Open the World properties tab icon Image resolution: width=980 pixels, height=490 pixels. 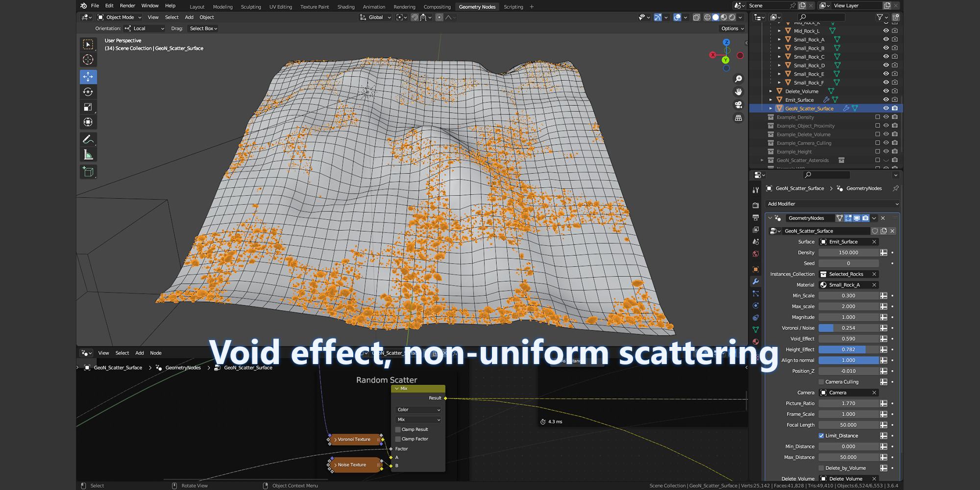pyautogui.click(x=756, y=254)
